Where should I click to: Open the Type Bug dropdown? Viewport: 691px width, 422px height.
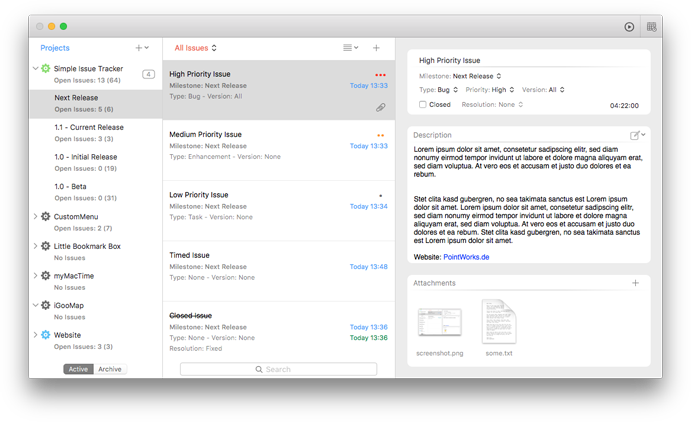click(448, 89)
